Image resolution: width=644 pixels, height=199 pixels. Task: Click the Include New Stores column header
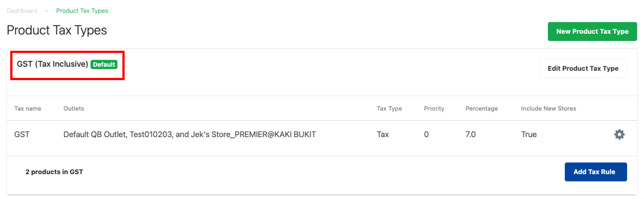(x=548, y=109)
